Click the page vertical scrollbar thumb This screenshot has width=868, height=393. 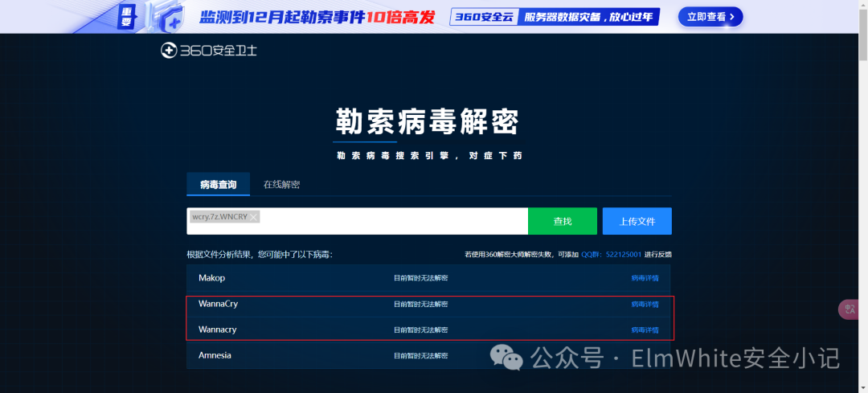click(863, 35)
